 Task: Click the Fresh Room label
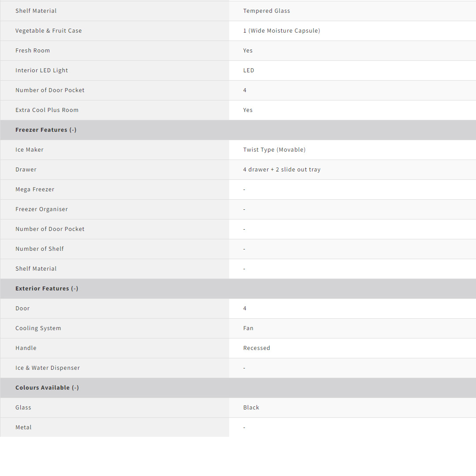tap(33, 51)
